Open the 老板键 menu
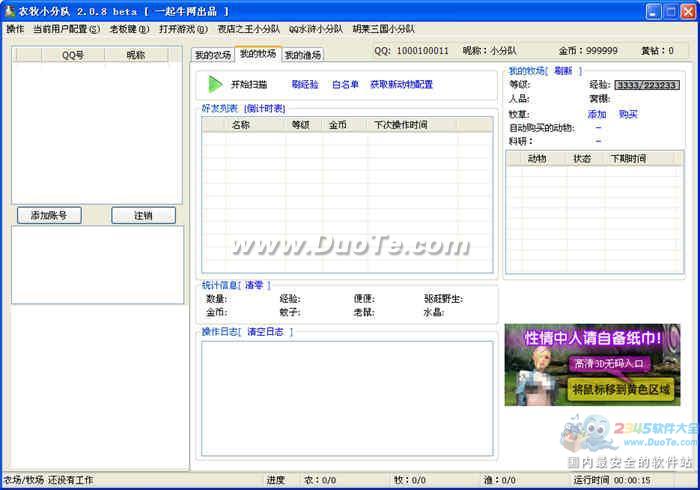 [128, 29]
